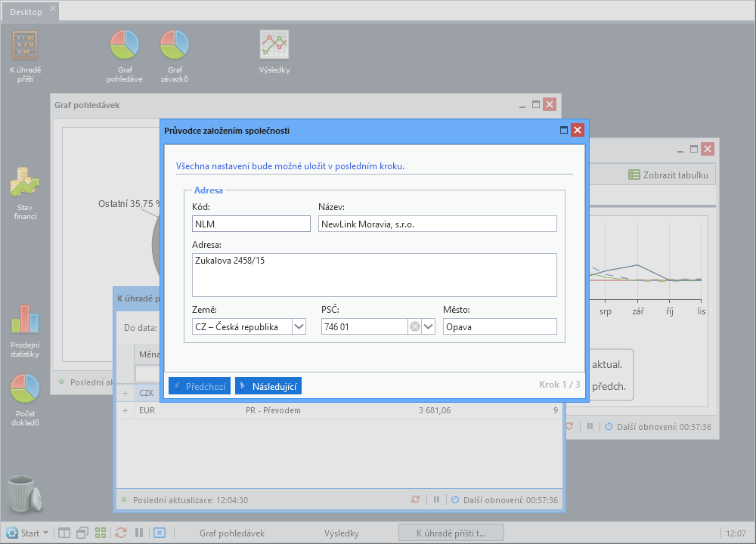Click the předch. legend entry
Viewport: 756px width, 544px height.
(609, 386)
